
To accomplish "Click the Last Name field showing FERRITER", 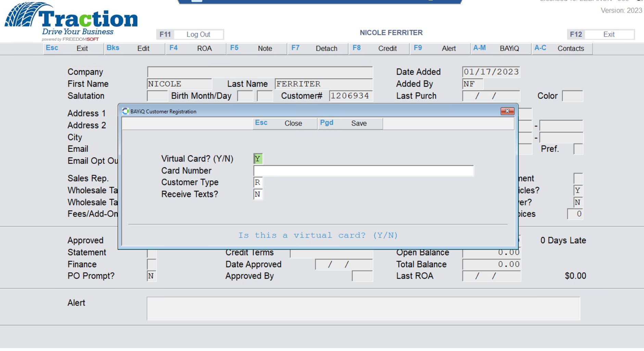I will click(324, 84).
